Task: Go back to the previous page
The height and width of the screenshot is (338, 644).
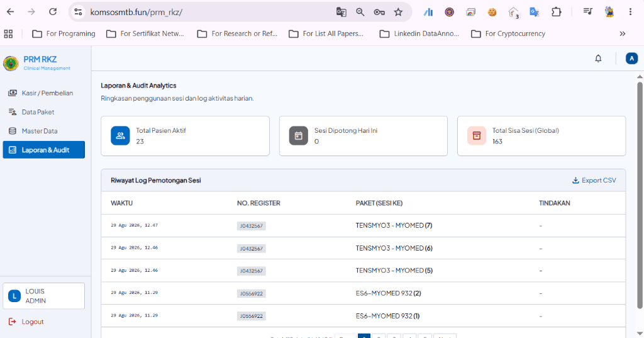Action: (x=10, y=12)
